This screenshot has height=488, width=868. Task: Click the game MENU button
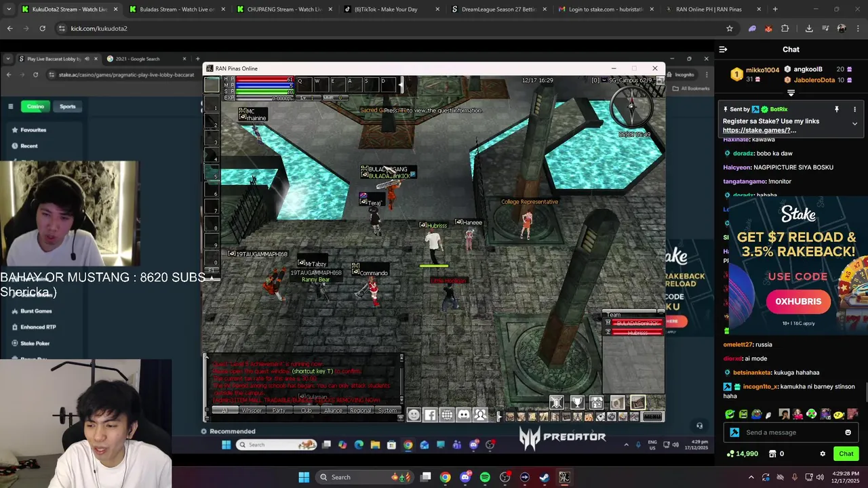point(652,417)
